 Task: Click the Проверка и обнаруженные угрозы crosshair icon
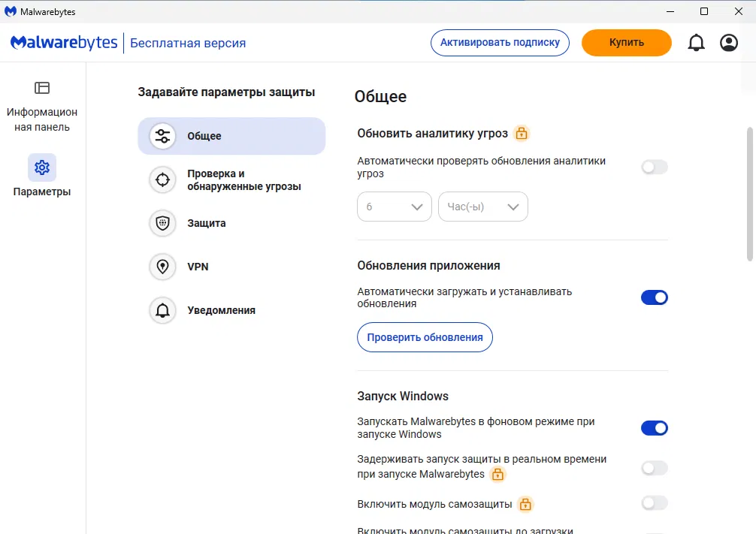[x=162, y=180]
